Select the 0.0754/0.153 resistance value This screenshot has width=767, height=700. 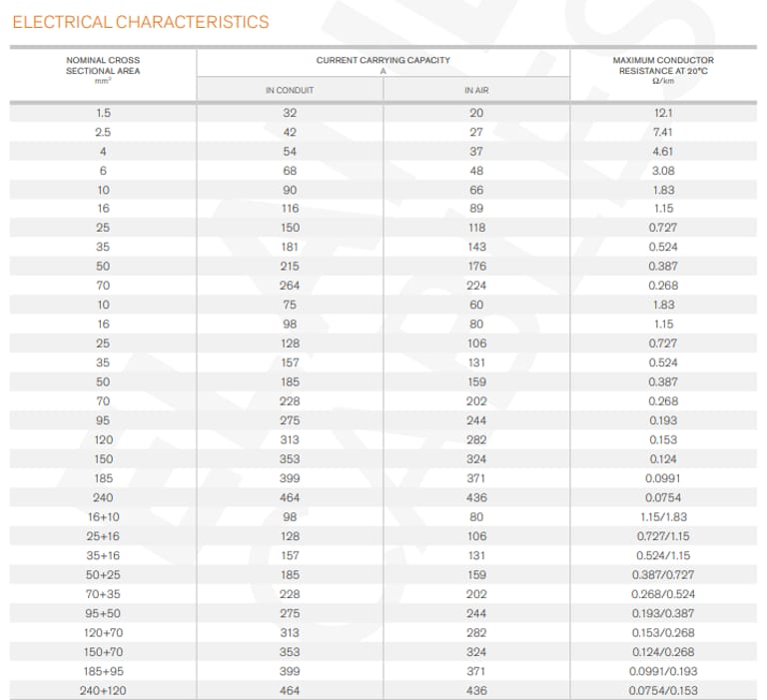pyautogui.click(x=662, y=690)
